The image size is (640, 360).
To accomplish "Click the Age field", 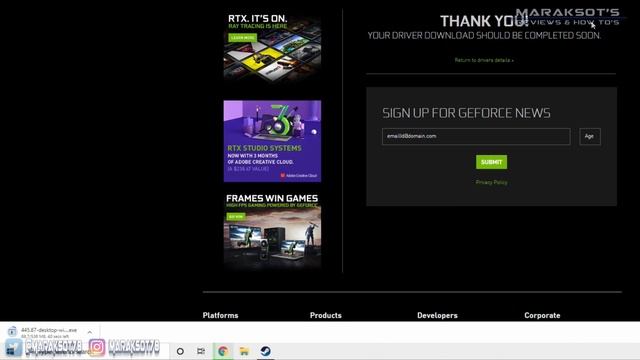I will coord(590,136).
